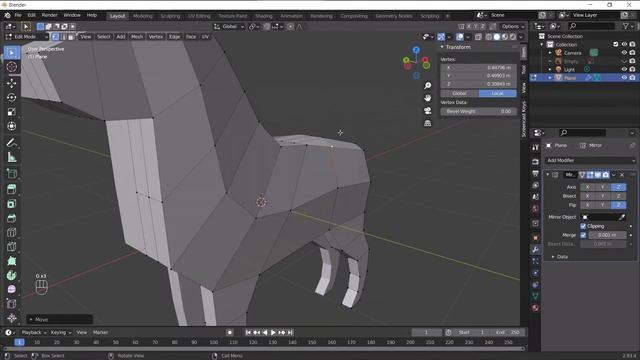The width and height of the screenshot is (640, 360).
Task: Select the Smooth vertices tool
Action: pos(11,289)
